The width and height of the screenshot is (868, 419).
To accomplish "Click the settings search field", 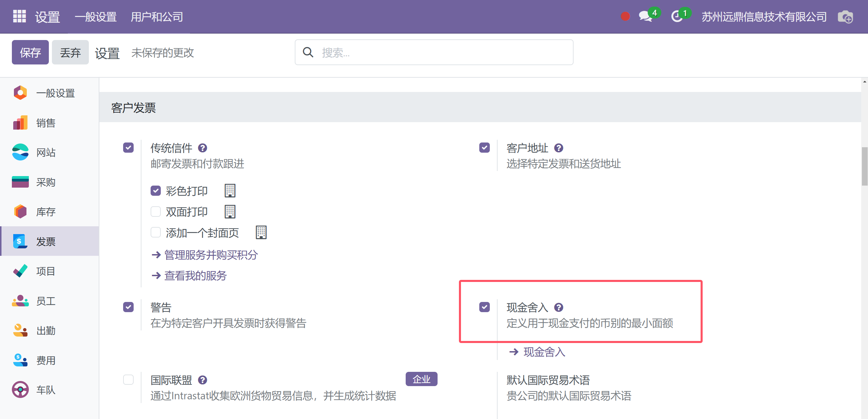I will 441,52.
